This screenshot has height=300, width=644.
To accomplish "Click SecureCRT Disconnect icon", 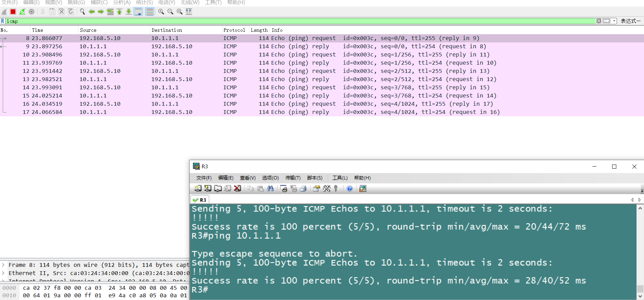I will [x=237, y=188].
